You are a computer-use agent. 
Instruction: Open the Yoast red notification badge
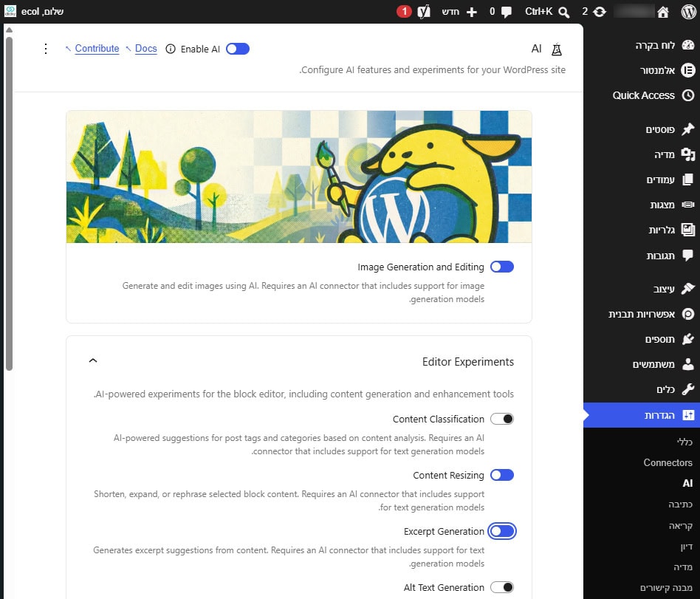pyautogui.click(x=404, y=12)
